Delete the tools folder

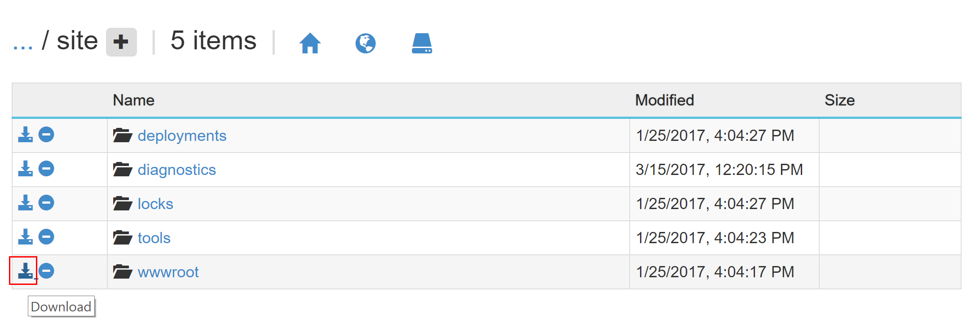pos(46,237)
